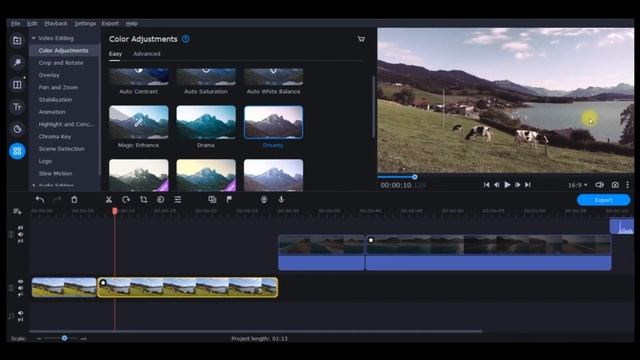640x360 pixels.
Task: Click the preview seek bar handle
Action: pyautogui.click(x=415, y=177)
